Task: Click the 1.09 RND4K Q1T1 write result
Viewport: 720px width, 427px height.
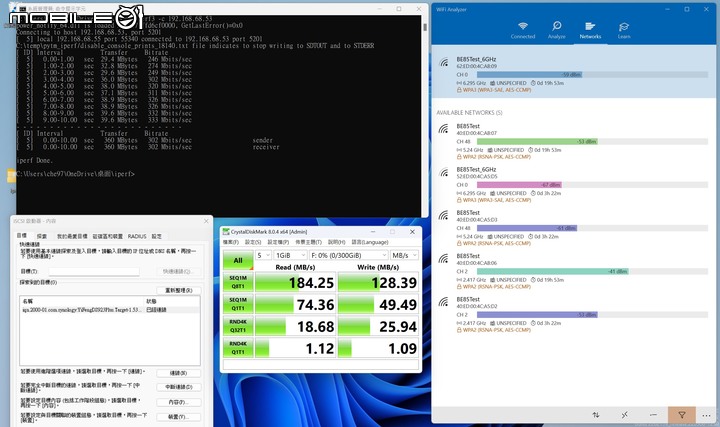Action: click(378, 348)
